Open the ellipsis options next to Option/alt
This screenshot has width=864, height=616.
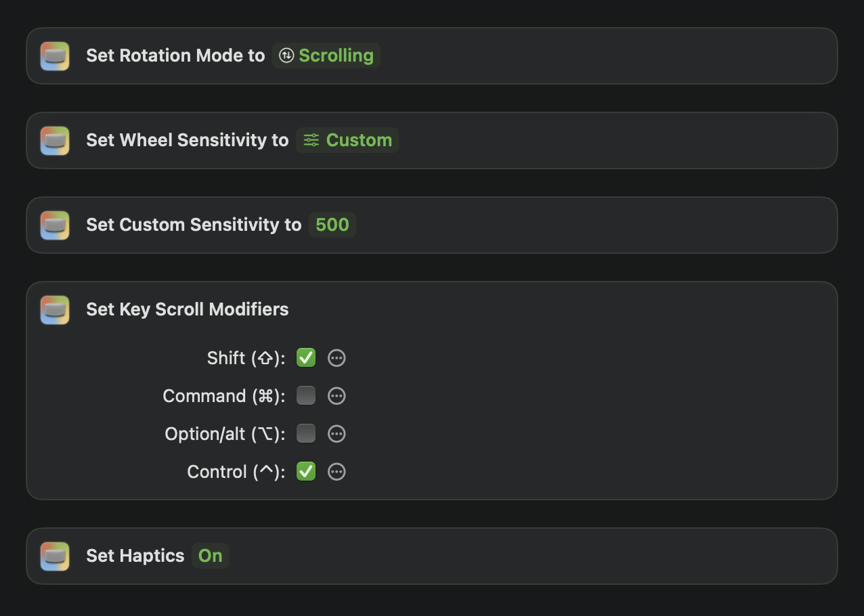337,434
